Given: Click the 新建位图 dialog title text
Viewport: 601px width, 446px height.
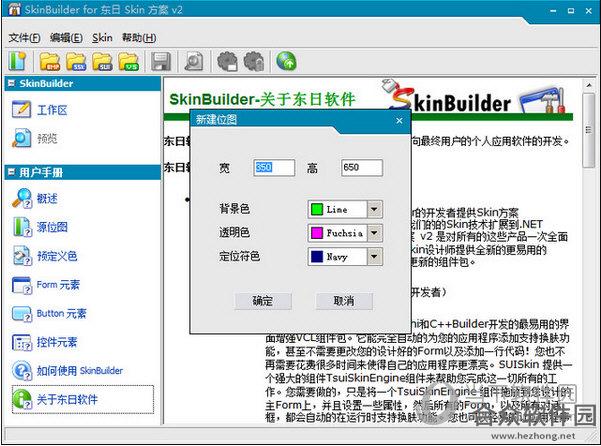Looking at the screenshot, I should [x=216, y=120].
